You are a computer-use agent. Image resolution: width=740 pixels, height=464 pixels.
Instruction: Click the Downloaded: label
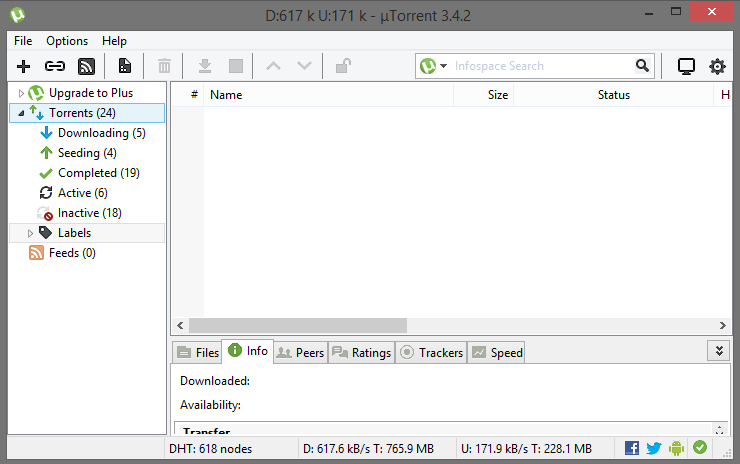click(215, 381)
